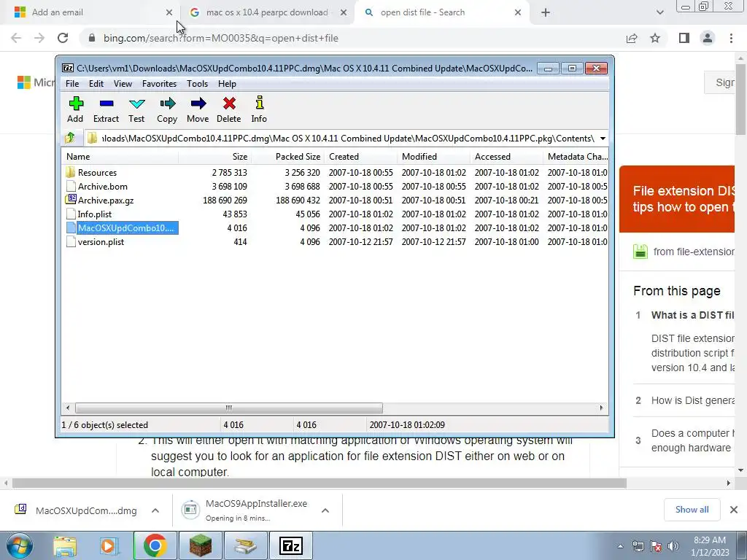Select the MacOSXUpdCombo10... file row
This screenshot has width=747, height=560.
[x=336, y=228]
